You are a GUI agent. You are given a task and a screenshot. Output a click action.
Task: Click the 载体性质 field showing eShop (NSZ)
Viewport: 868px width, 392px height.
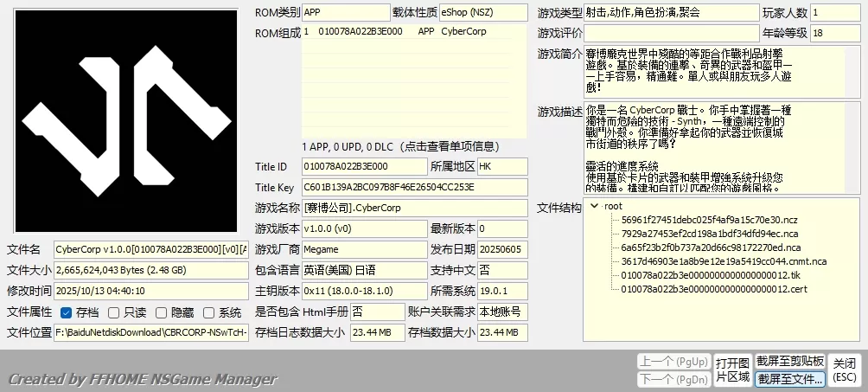pyautogui.click(x=483, y=12)
